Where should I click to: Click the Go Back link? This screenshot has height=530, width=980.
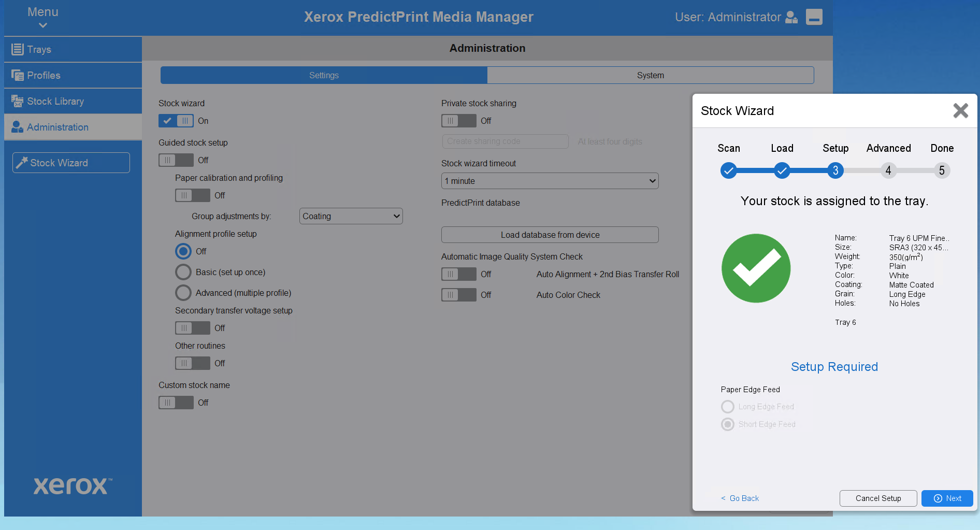[x=740, y=498]
